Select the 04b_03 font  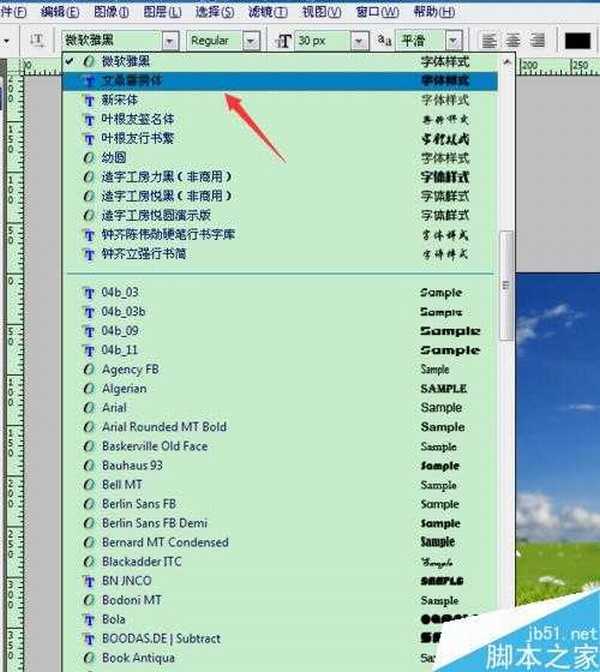[280, 293]
